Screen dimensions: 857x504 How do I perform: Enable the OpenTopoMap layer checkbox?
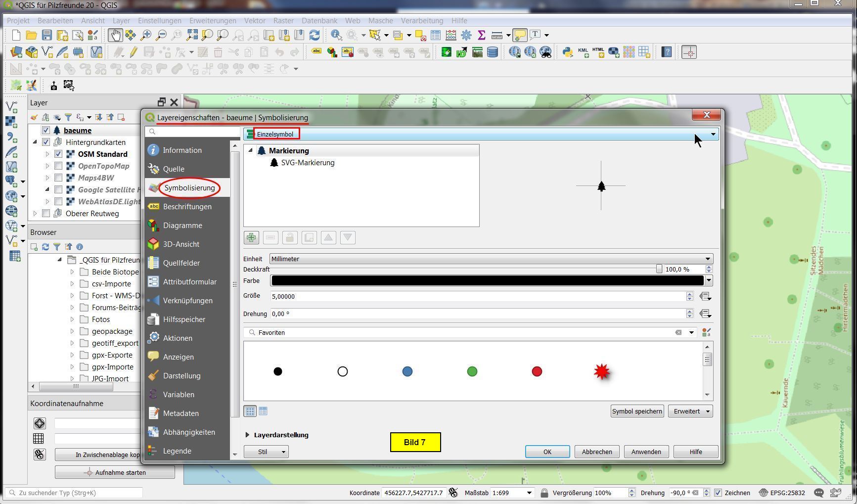pos(58,166)
